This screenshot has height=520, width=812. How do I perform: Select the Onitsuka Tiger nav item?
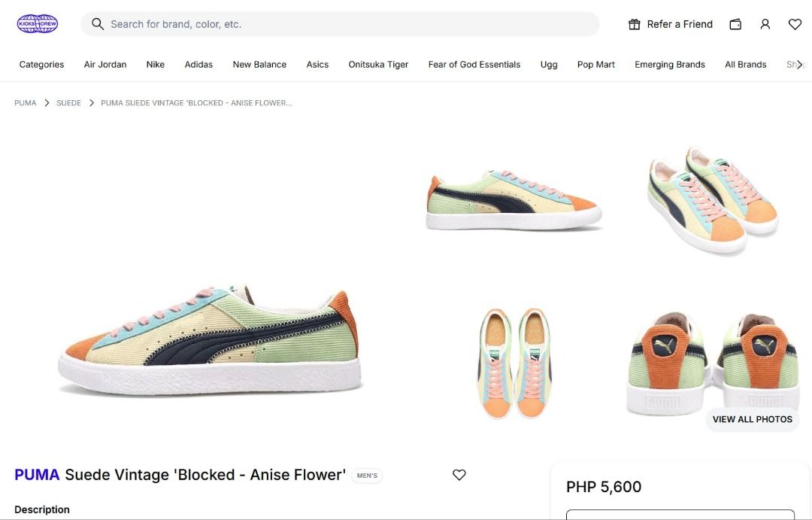click(x=378, y=64)
